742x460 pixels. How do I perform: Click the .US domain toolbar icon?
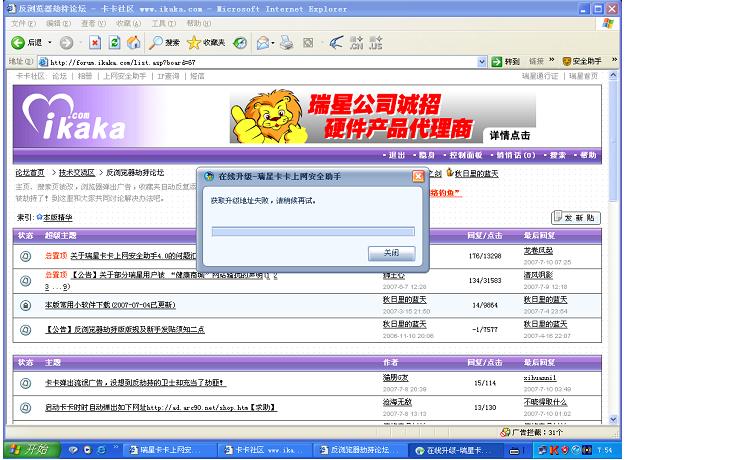pyautogui.click(x=376, y=43)
